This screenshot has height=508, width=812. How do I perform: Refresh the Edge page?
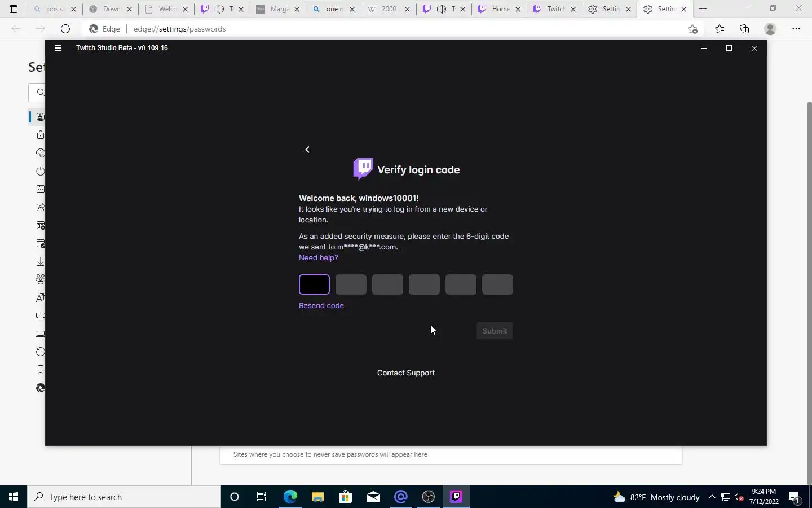pyautogui.click(x=65, y=29)
